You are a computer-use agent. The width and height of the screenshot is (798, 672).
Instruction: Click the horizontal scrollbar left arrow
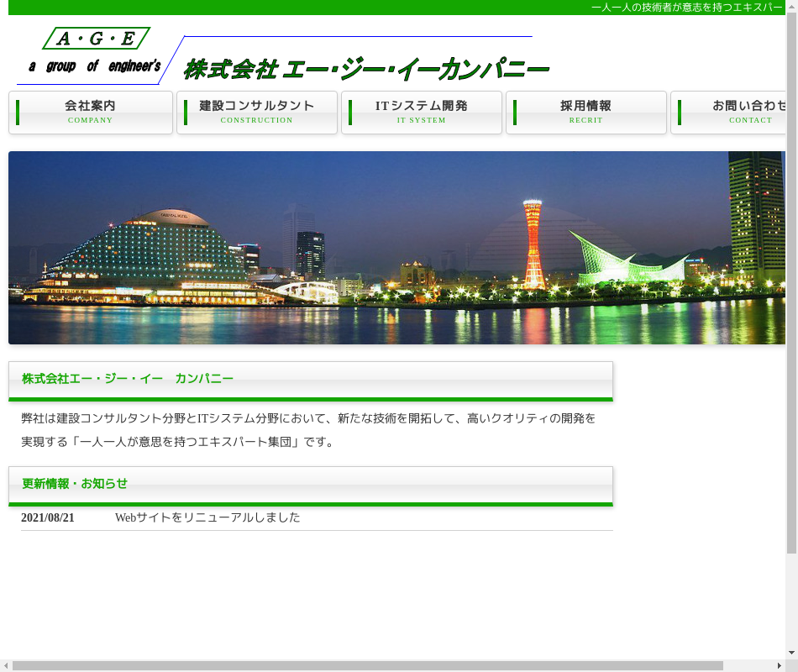tap(6, 666)
